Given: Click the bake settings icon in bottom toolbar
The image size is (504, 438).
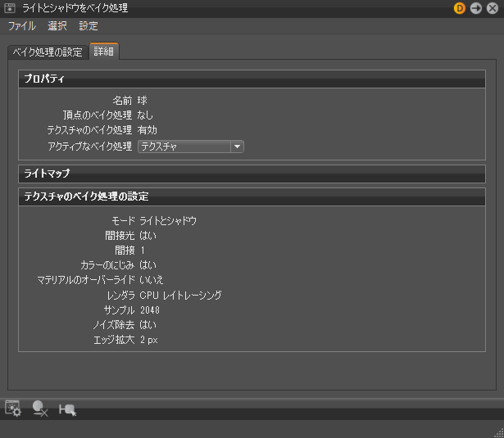Looking at the screenshot, I should 13,409.
